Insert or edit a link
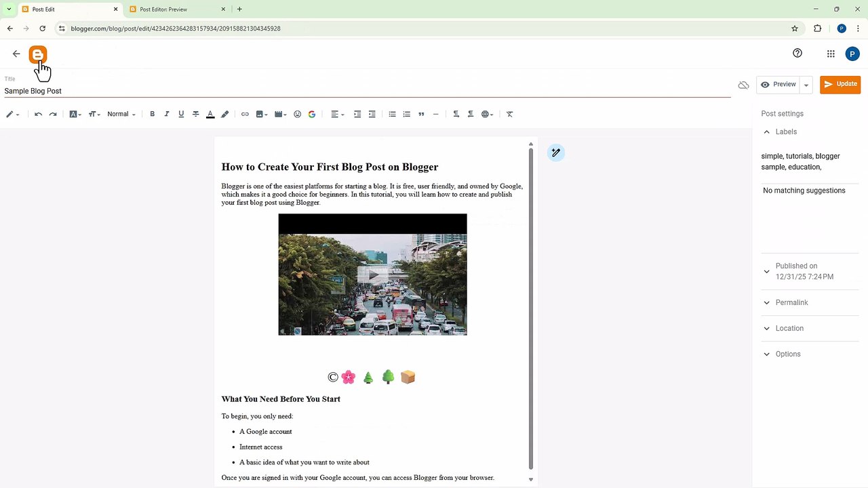The image size is (868, 488). coord(245,114)
